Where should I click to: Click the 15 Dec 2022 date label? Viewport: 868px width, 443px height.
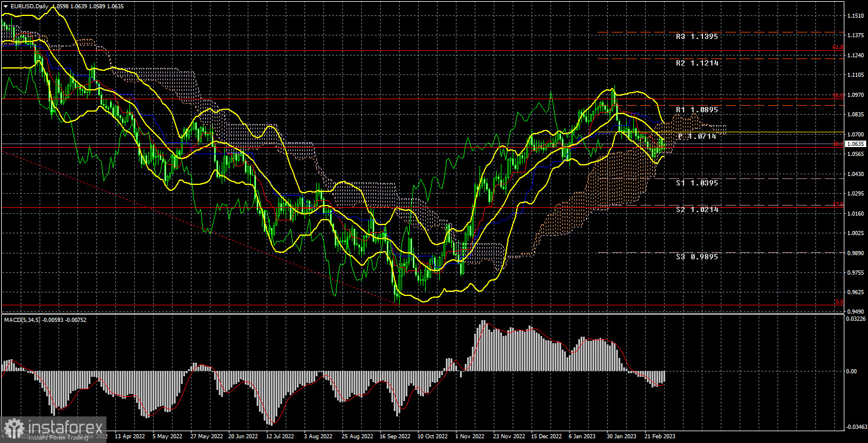pyautogui.click(x=546, y=437)
